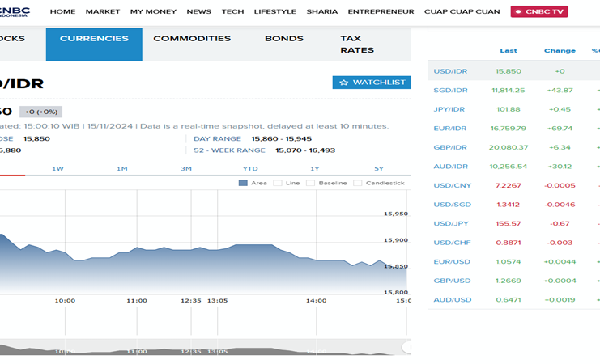
Task: Open the Commodities tab
Action: [x=192, y=39]
